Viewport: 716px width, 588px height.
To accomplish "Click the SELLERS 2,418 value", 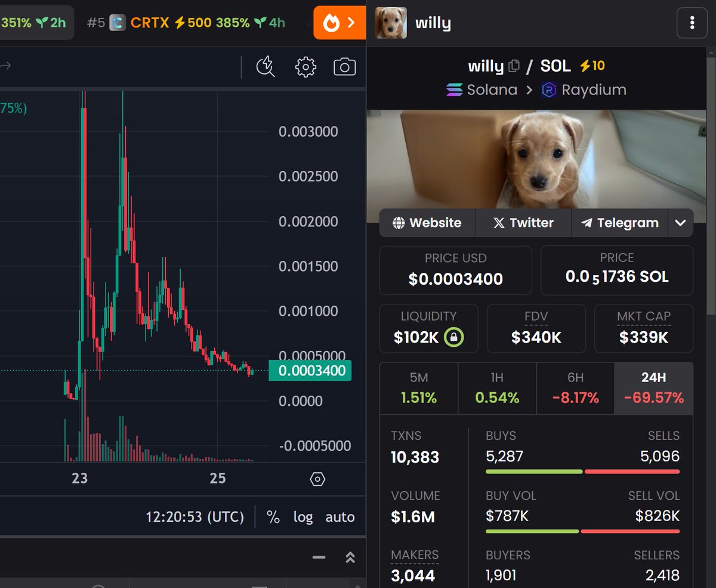I will coord(662,575).
